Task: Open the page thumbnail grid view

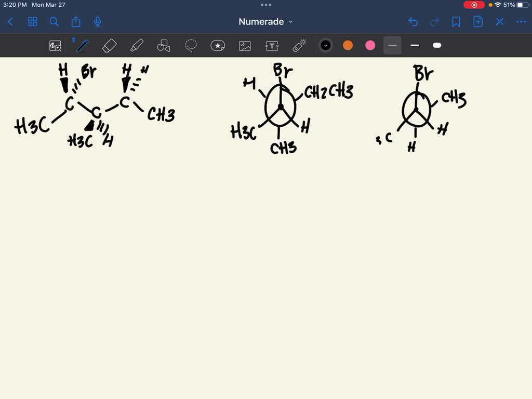Action: click(32, 22)
